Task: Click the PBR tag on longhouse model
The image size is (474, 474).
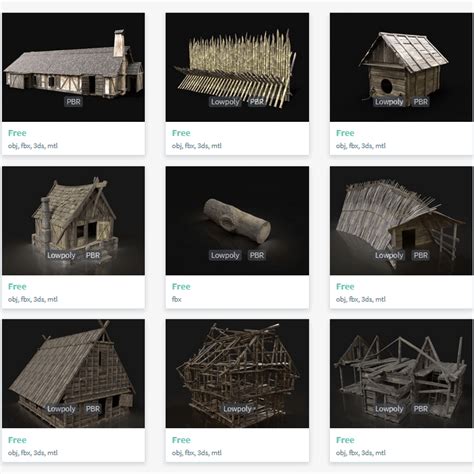Action: click(x=73, y=102)
